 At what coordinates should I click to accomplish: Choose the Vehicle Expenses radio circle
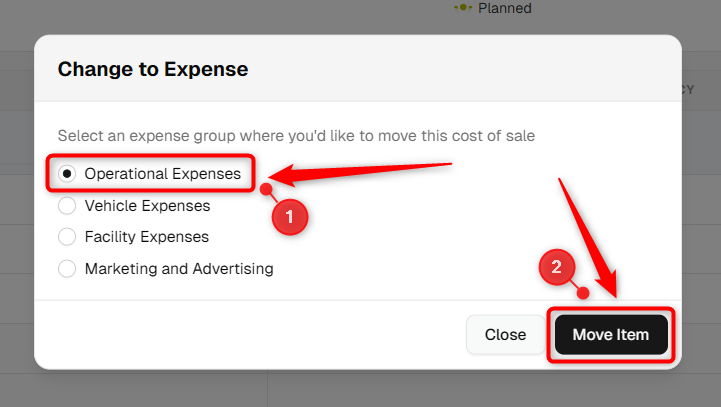[67, 206]
